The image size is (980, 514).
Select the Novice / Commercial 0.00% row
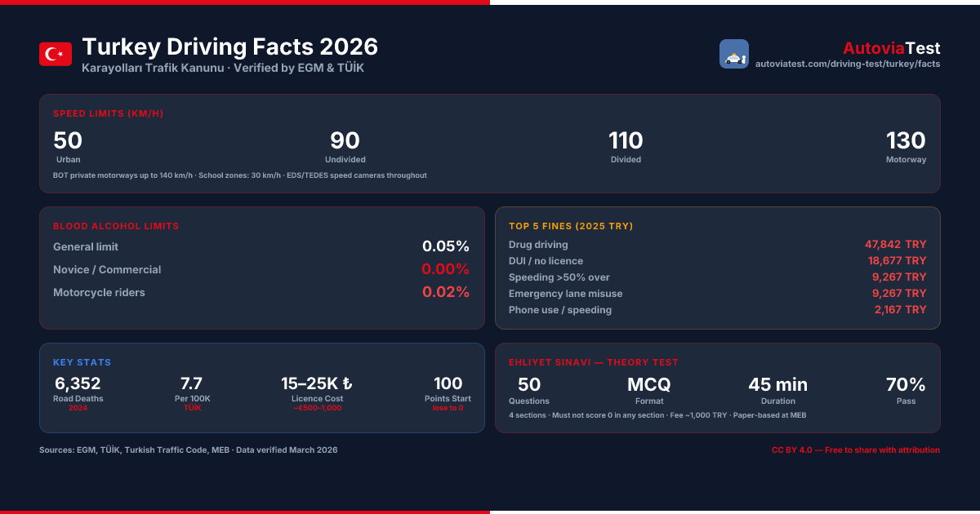click(x=261, y=269)
